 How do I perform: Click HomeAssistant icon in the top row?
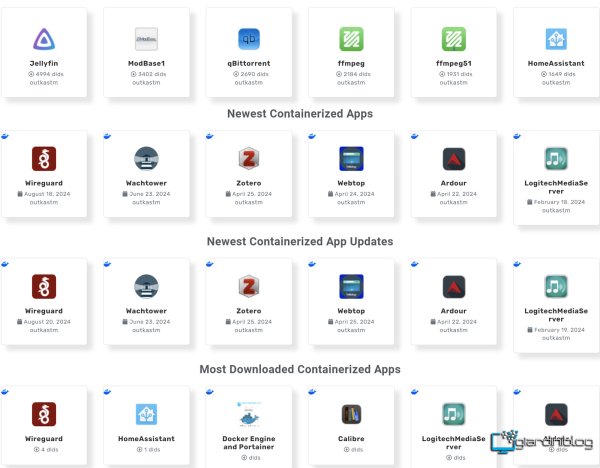click(x=556, y=39)
